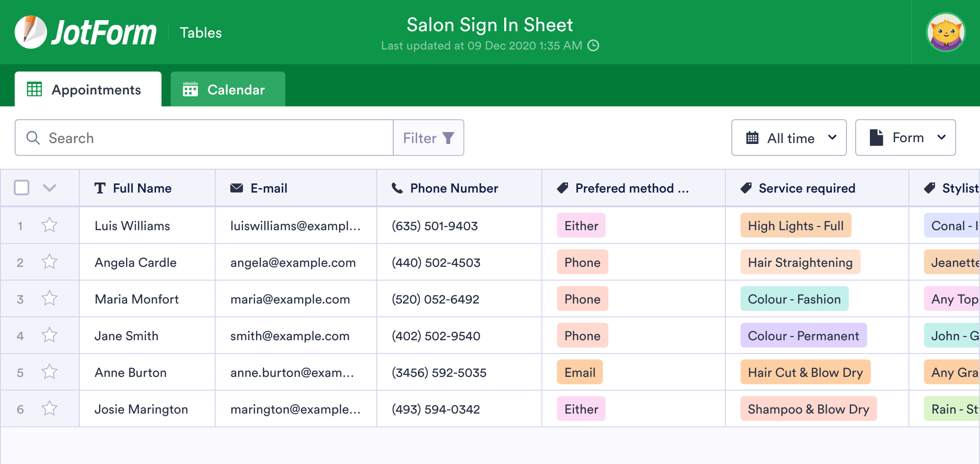Toggle the select-all rows checkbox

(x=22, y=188)
